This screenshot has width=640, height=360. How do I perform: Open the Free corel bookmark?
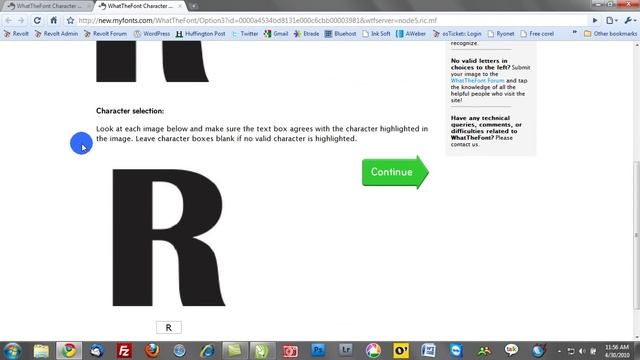point(537,34)
